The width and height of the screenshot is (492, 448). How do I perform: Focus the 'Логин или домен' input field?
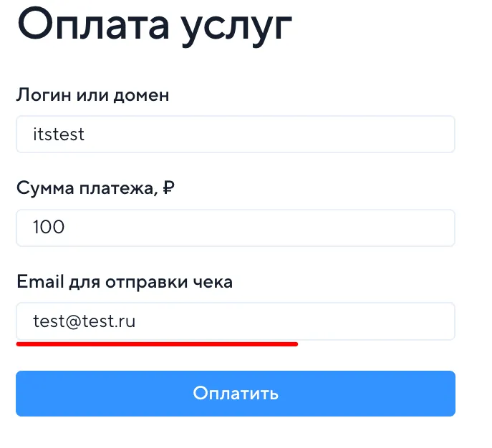coord(235,134)
